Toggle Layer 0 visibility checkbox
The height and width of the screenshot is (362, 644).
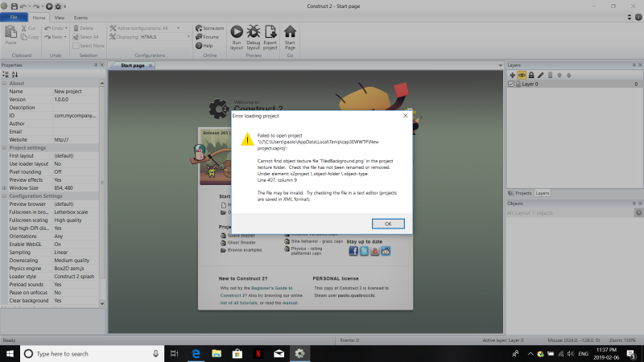pyautogui.click(x=511, y=84)
